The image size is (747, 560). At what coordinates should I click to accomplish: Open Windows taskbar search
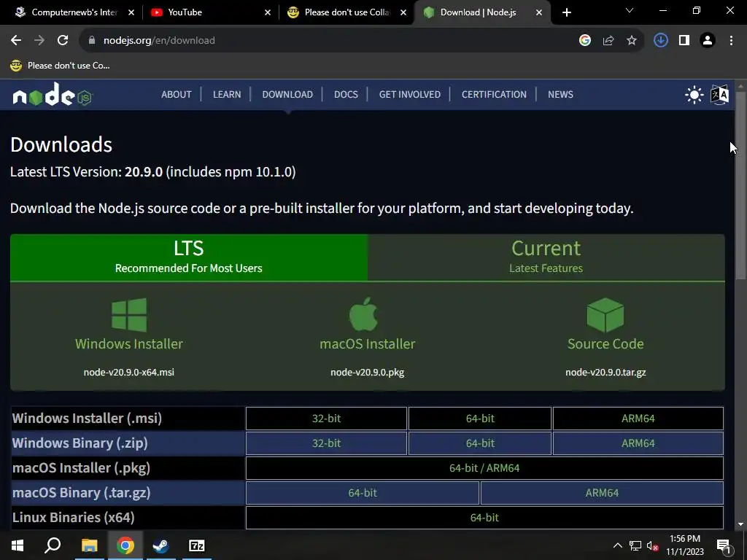point(53,545)
